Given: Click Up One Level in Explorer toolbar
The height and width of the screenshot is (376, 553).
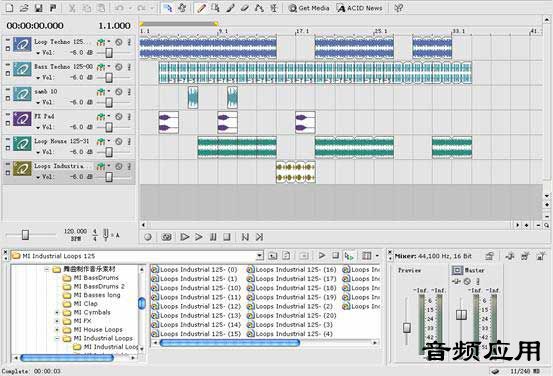Looking at the screenshot, I should (x=273, y=256).
